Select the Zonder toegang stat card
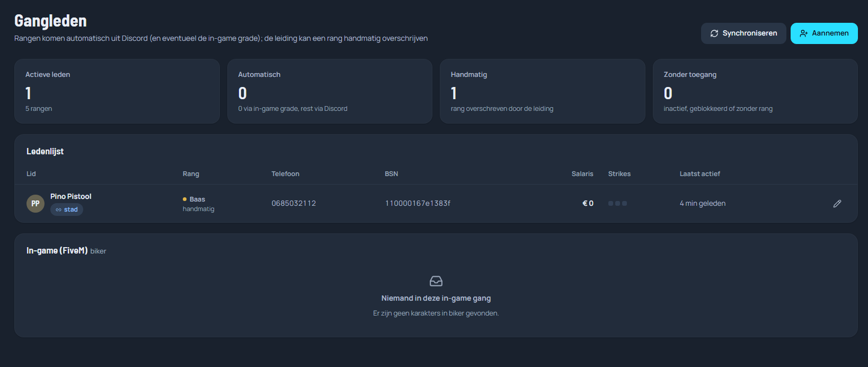Image resolution: width=868 pixels, height=367 pixels. [755, 91]
